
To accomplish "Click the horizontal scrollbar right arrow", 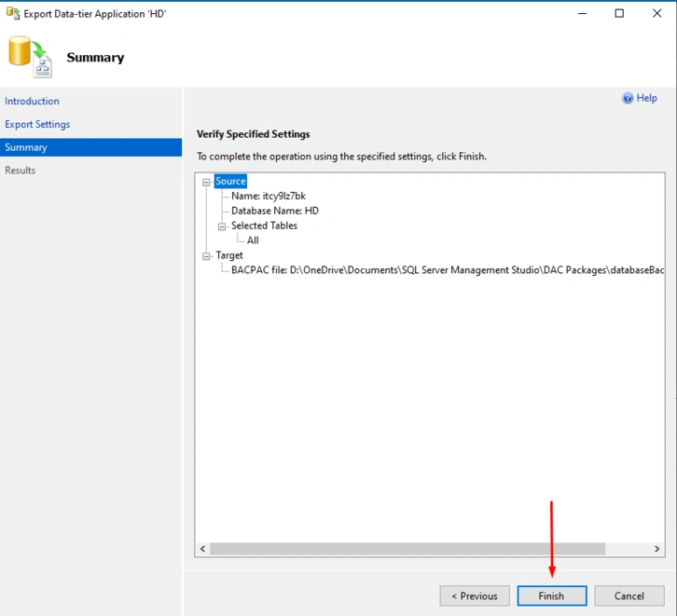I will tap(656, 549).
